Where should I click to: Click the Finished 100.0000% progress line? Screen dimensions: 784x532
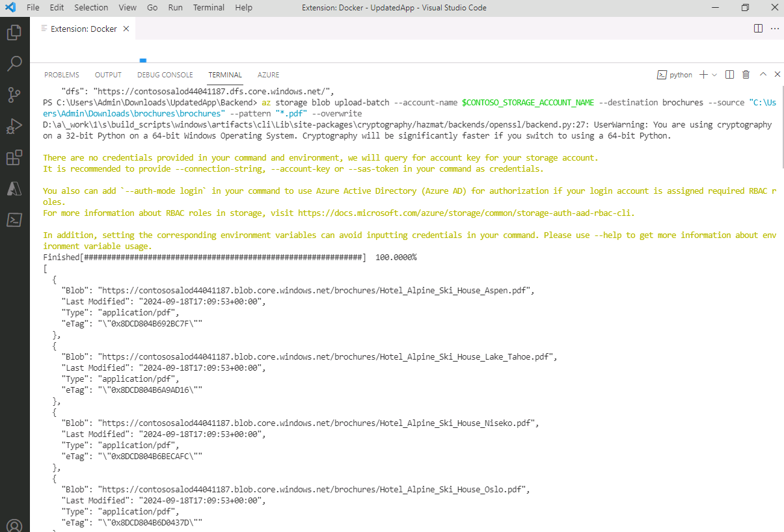click(230, 257)
